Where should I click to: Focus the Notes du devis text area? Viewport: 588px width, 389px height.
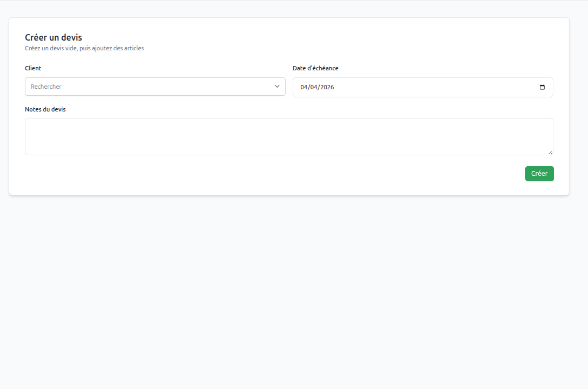pos(288,136)
